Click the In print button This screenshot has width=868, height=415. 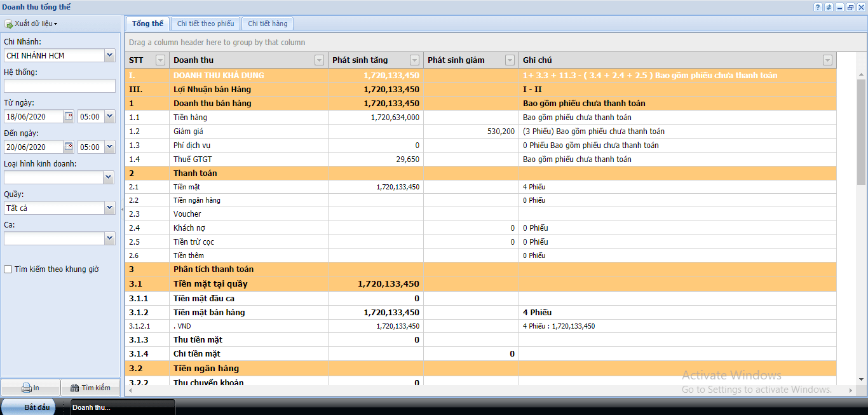(x=31, y=388)
